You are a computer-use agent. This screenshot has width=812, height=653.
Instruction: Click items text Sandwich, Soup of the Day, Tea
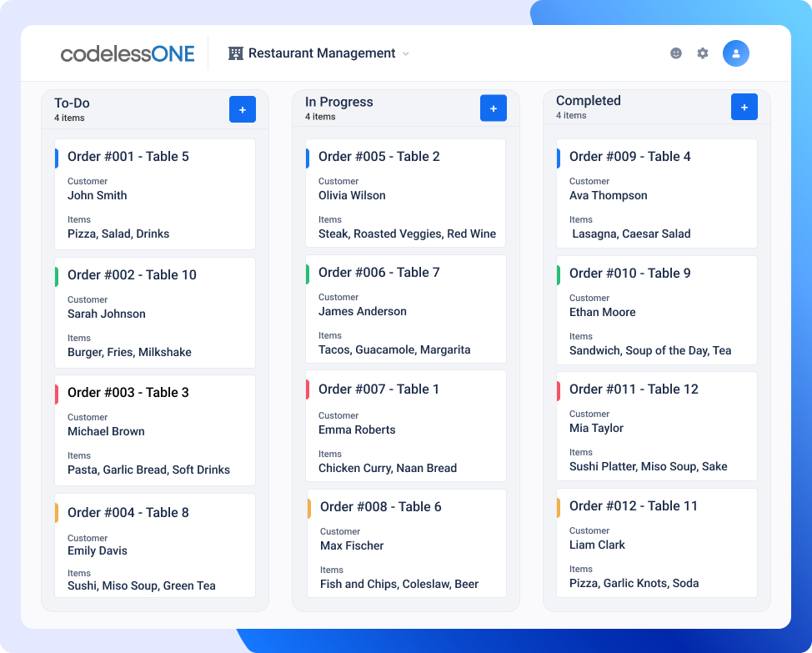click(650, 350)
